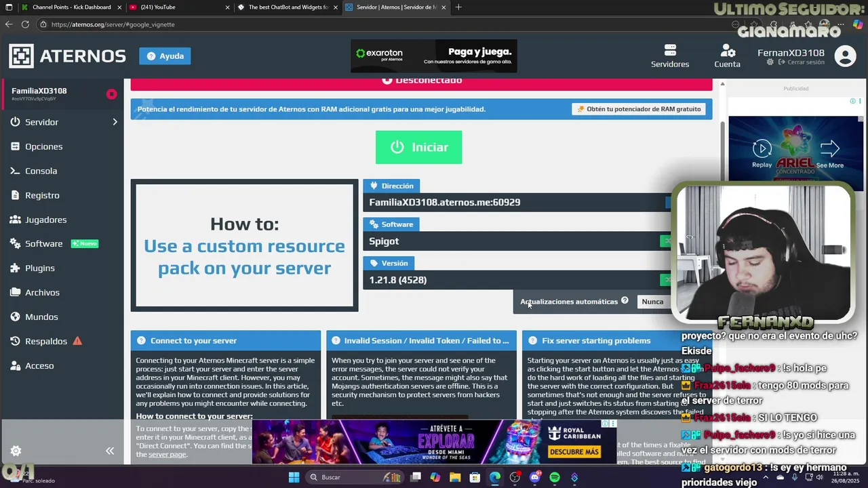Open the Ayuda help button

pos(165,56)
